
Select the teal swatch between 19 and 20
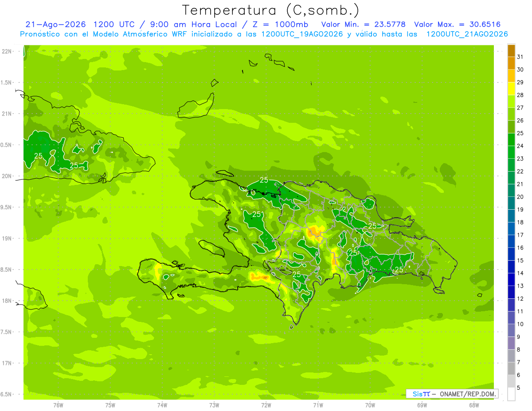point(511,203)
